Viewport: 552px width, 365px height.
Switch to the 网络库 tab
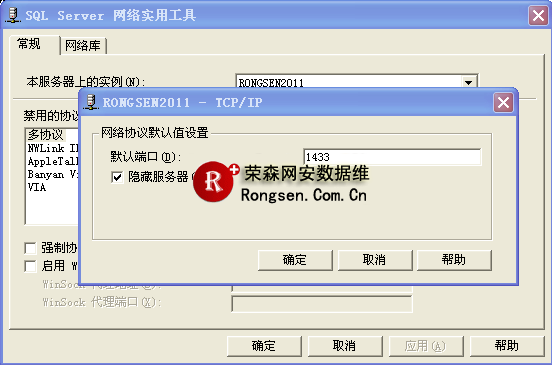(x=83, y=45)
